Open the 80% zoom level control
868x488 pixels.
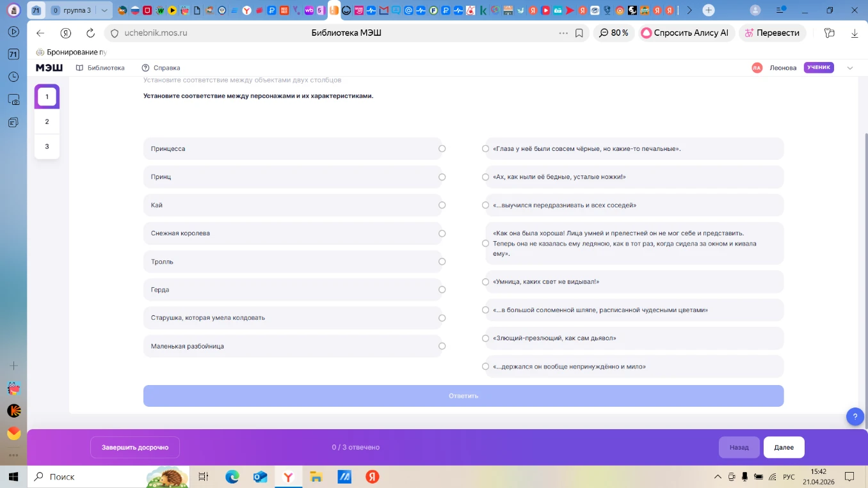coord(613,33)
